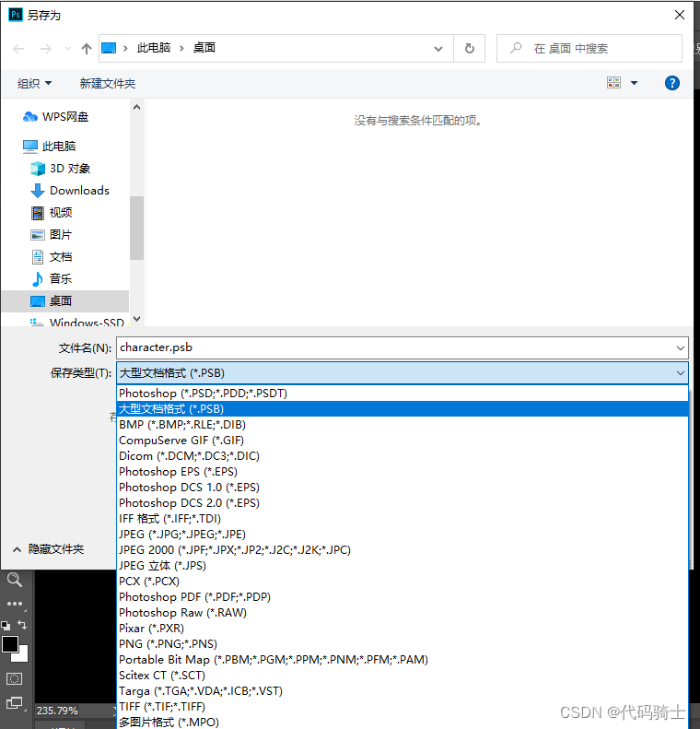
Task: Change screen mode icon in toolbar
Action: [x=14, y=702]
